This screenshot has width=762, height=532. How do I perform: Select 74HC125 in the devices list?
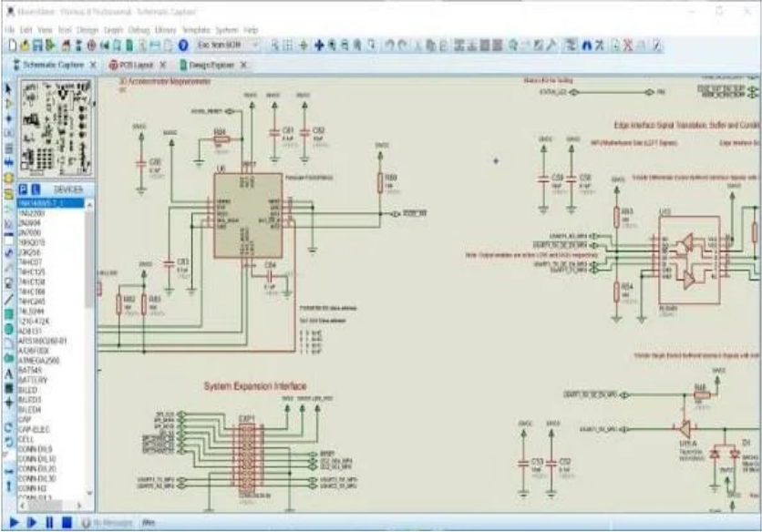point(32,272)
